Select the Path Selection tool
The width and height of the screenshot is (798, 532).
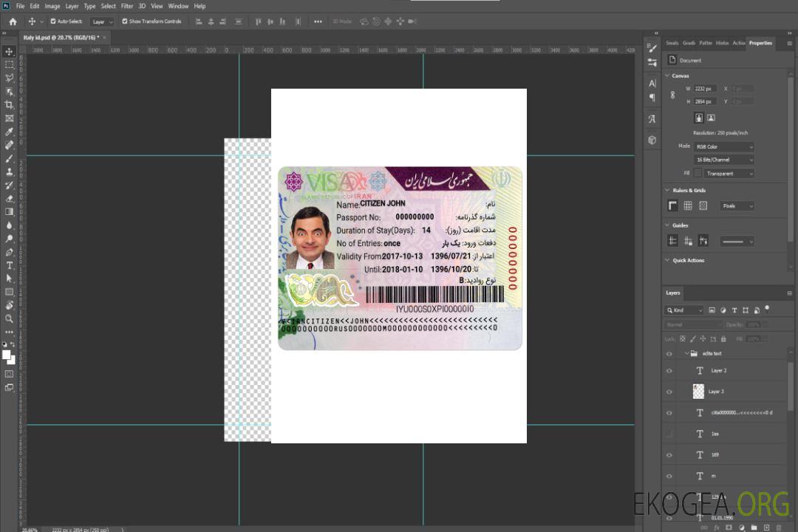(x=9, y=279)
